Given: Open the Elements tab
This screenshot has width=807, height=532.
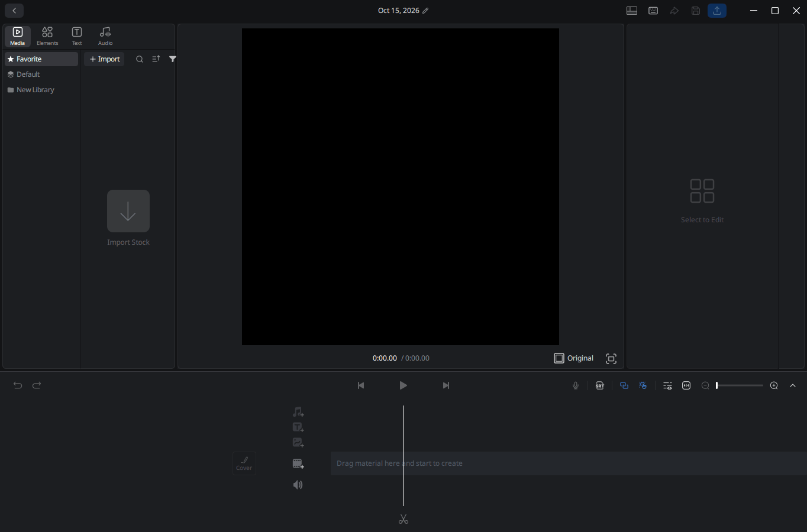Looking at the screenshot, I should pos(47,36).
